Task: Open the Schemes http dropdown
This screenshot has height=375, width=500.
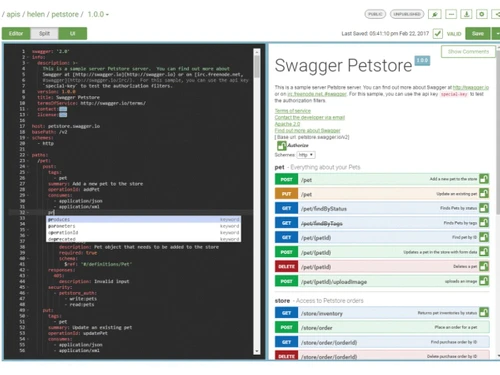Action: (x=306, y=155)
